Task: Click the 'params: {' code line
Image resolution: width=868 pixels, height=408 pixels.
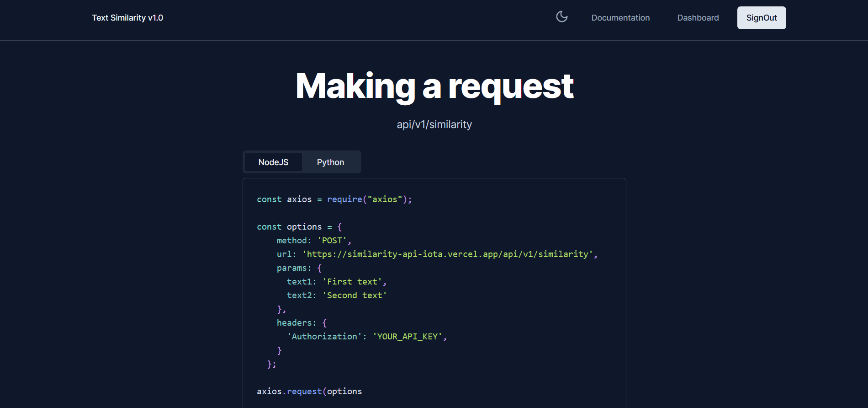Action: click(x=299, y=268)
